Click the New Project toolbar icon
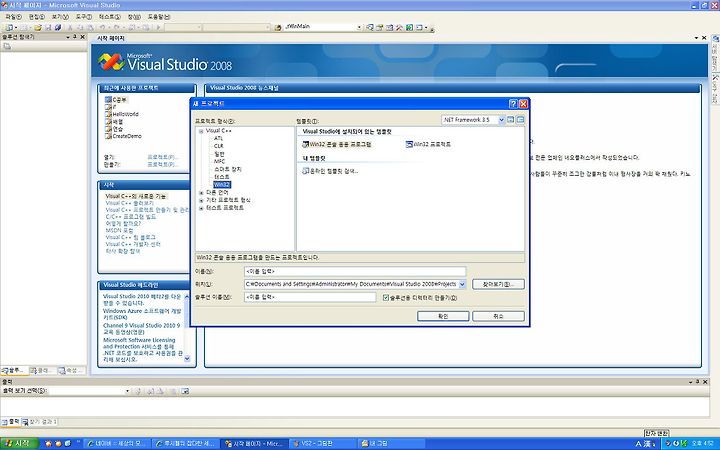720x450 pixels. click(9, 28)
